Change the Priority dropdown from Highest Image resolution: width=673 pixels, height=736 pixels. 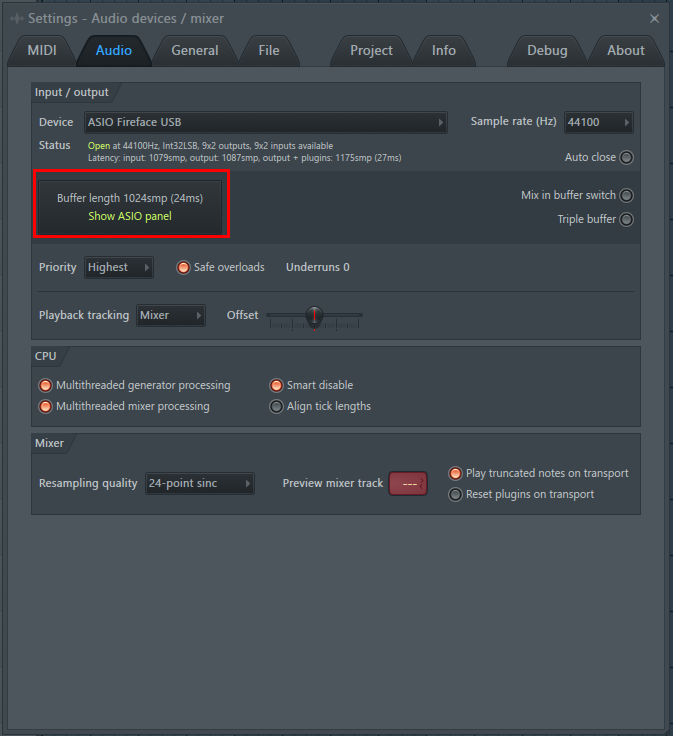click(118, 267)
